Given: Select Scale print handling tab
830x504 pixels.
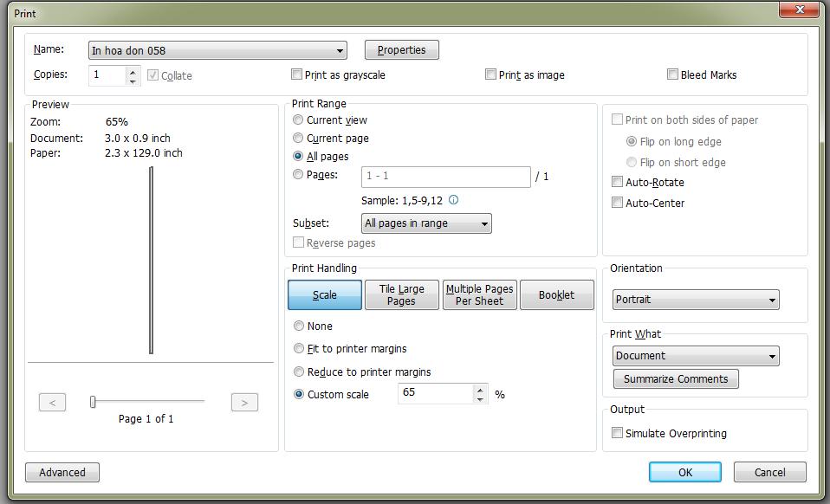Looking at the screenshot, I should coord(325,294).
